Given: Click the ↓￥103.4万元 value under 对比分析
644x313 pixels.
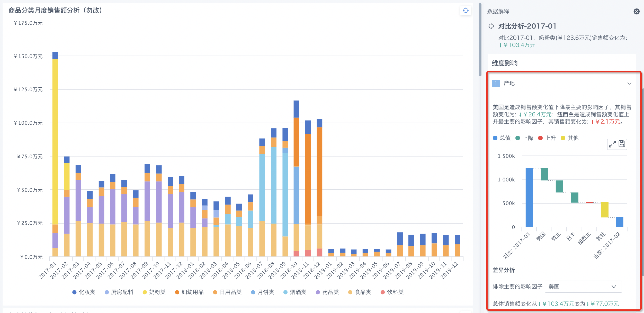Looking at the screenshot, I should coord(517,45).
